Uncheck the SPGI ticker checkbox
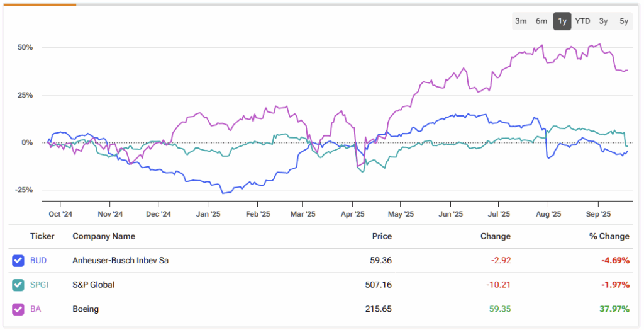Screen dimensions: 644x330 click(18, 285)
